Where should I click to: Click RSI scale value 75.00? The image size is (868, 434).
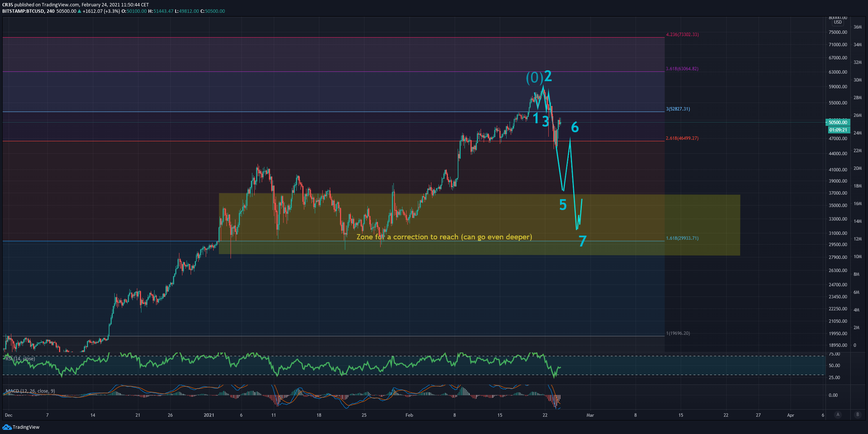pyautogui.click(x=835, y=354)
